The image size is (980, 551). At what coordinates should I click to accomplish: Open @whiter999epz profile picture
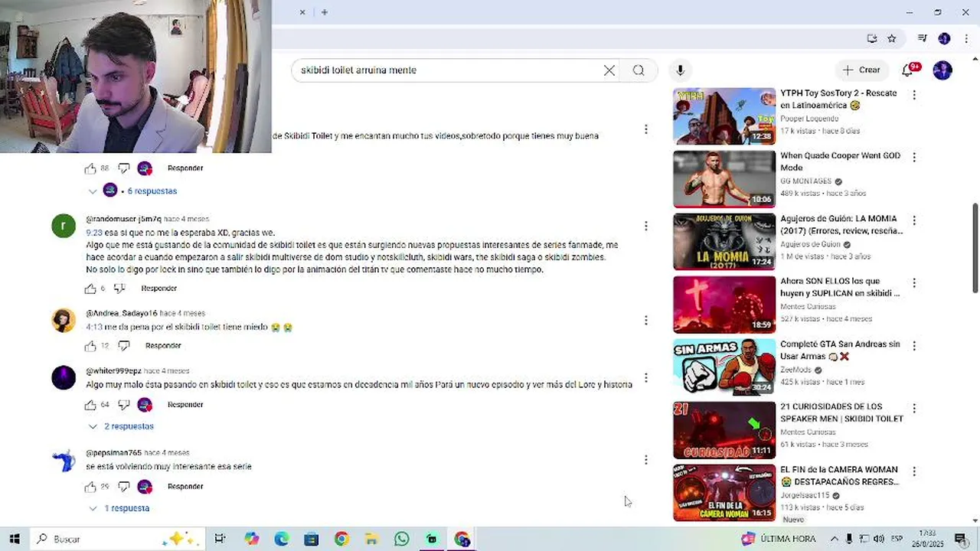[64, 377]
